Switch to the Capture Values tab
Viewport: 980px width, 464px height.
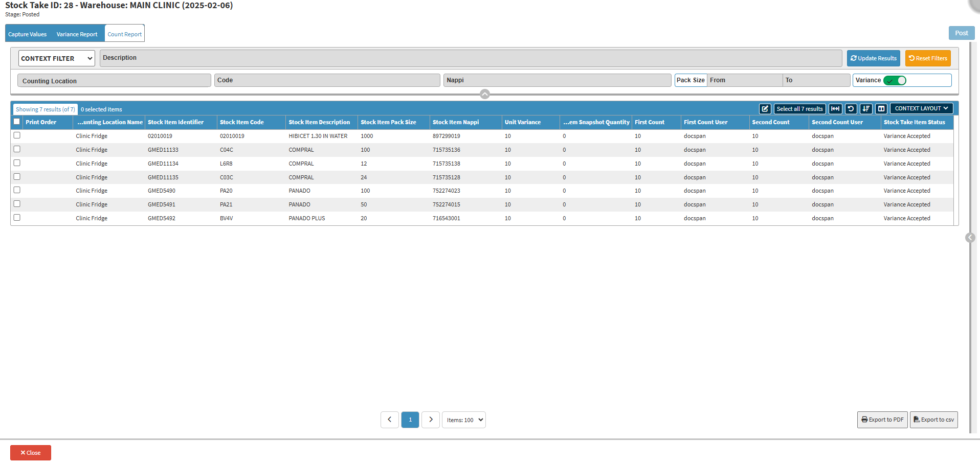point(28,34)
